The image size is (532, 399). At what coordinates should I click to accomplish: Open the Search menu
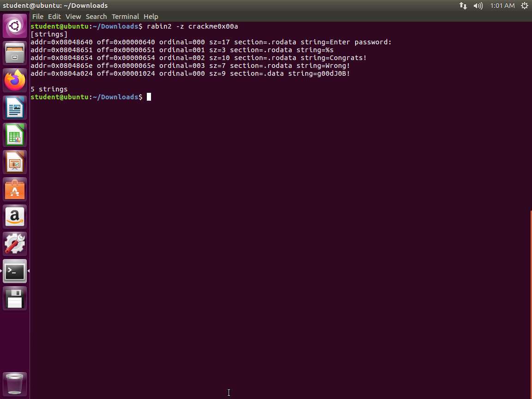96,17
